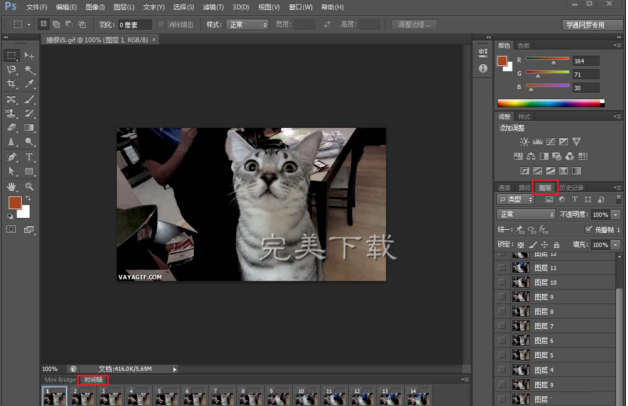The height and width of the screenshot is (406, 628).
Task: Select the Horizontal Type tool
Action: (29, 157)
